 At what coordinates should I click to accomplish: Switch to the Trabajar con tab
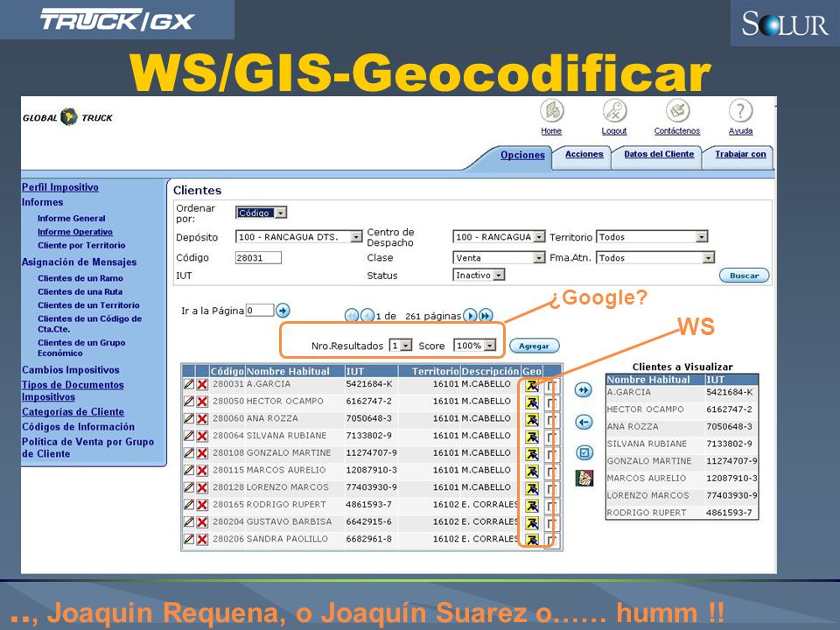(x=740, y=154)
